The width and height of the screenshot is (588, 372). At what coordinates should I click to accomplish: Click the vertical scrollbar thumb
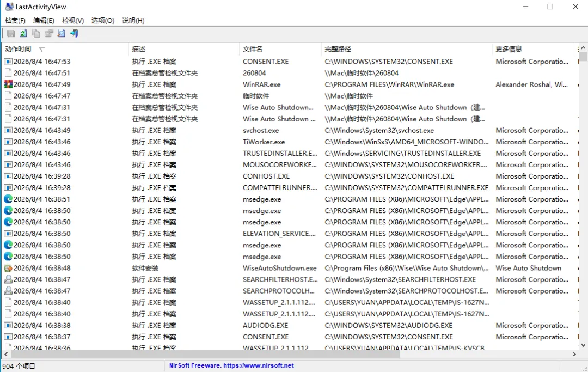583,57
